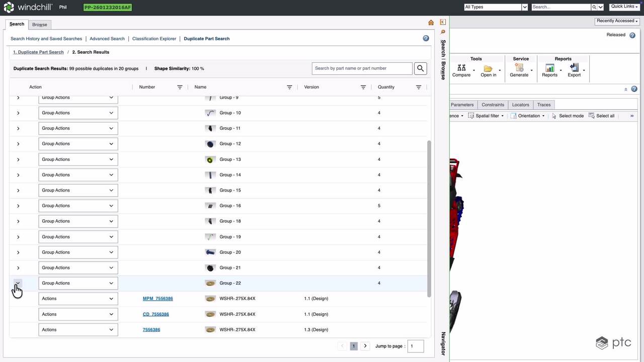This screenshot has width=644, height=362.
Task: Open Group Actions dropdown for Group - 16
Action: point(78,206)
